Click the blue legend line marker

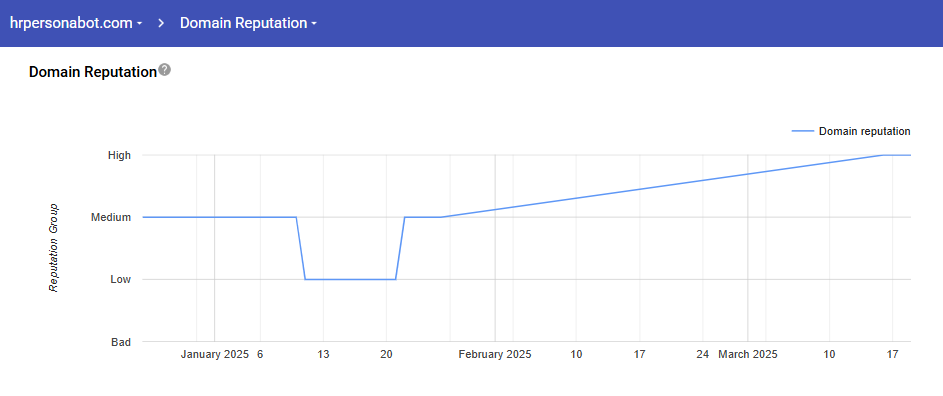click(803, 131)
